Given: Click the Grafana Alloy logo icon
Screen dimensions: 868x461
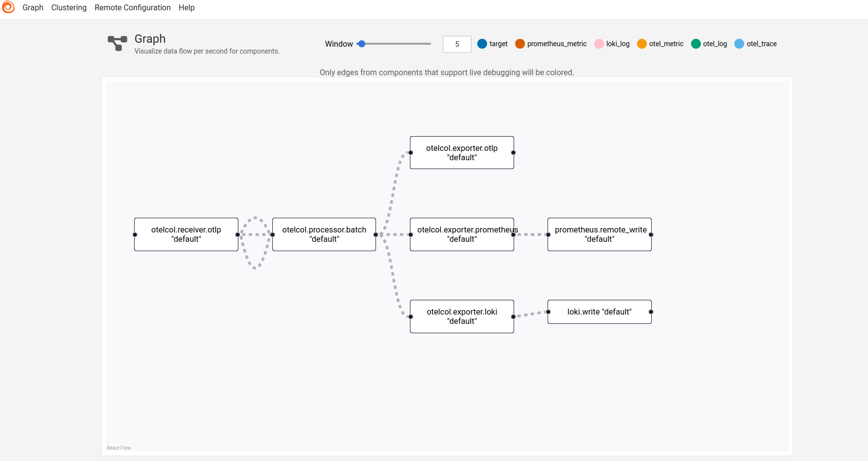Looking at the screenshot, I should (8, 7).
